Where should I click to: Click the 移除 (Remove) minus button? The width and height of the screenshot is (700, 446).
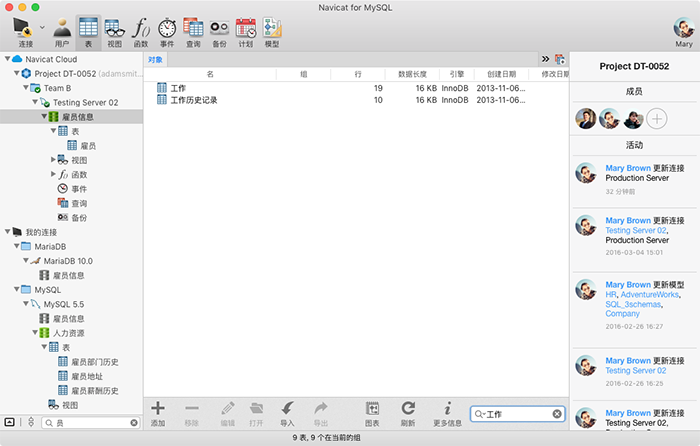click(x=192, y=414)
